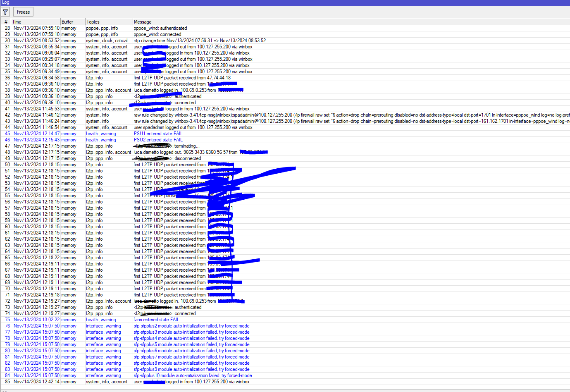Viewport: 570px width, 392px height.
Task: Click the time cell 'Nov/13/2024 09:29:07'
Action: (x=36, y=59)
